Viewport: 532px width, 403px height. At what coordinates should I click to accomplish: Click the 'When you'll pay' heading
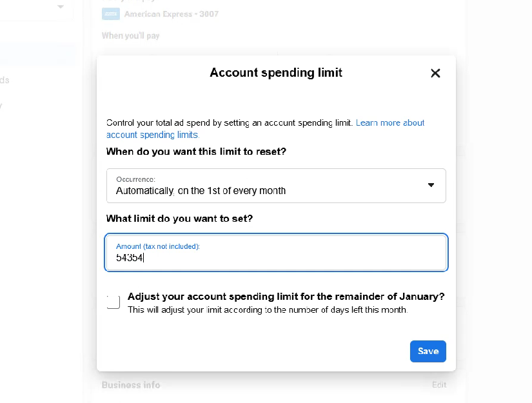coord(131,36)
